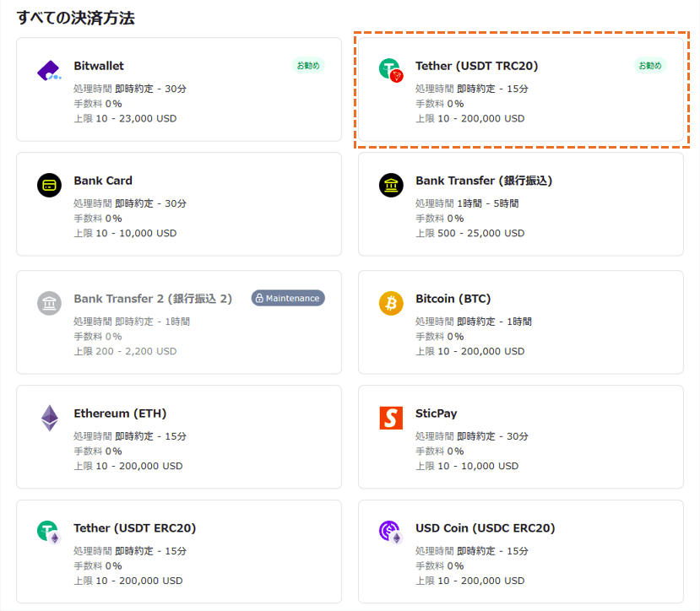This screenshot has height=611, width=700.
Task: Click the Bank Card icon
Action: (49, 185)
